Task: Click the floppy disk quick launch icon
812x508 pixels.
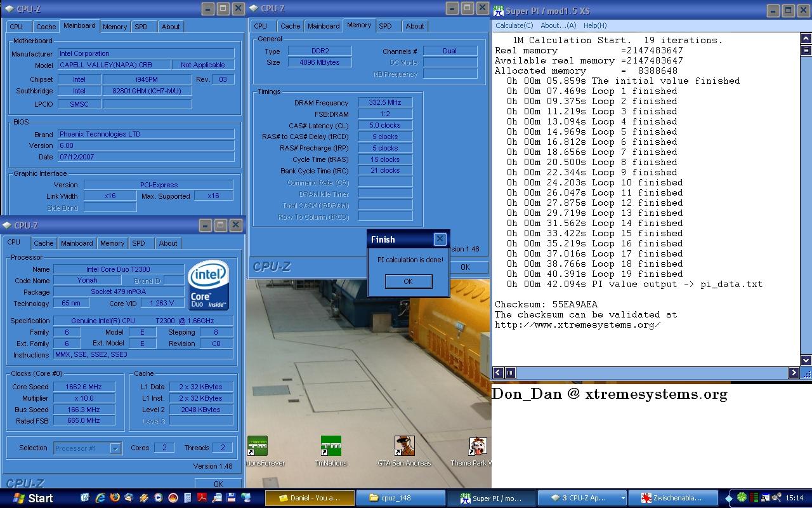Action: coord(231,497)
